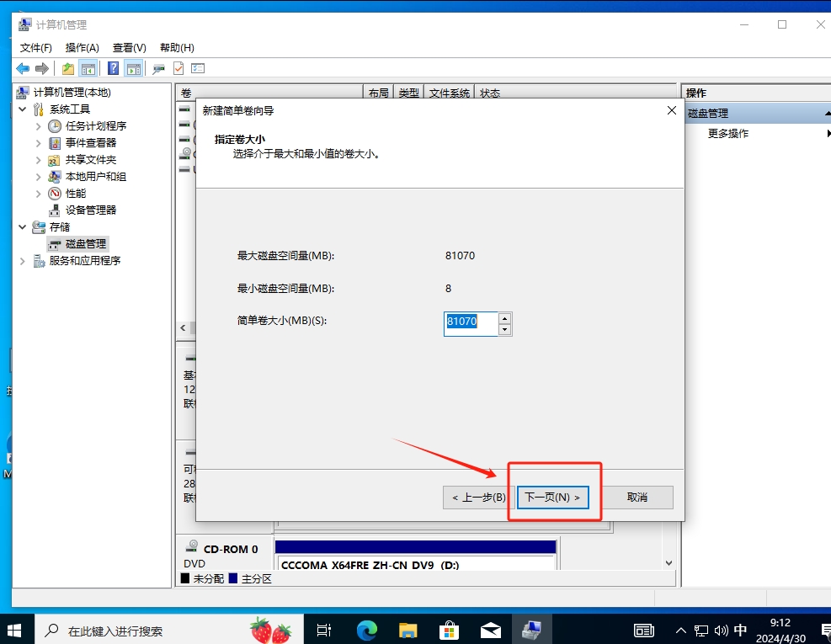
Task: Open the Action (操作) menu
Action: [x=83, y=48]
